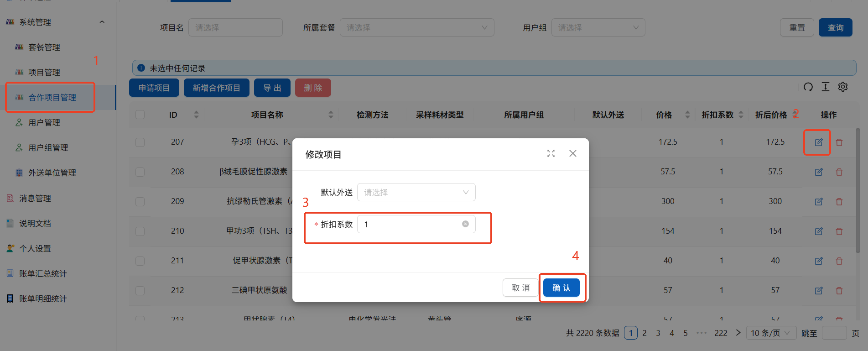Click the 项目名 search input field
The width and height of the screenshot is (868, 351).
(235, 28)
